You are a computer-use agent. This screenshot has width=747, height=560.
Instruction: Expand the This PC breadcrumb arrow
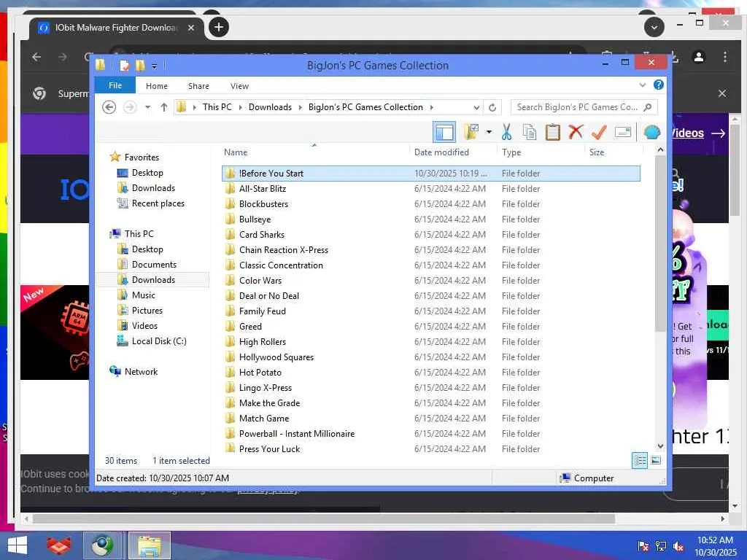point(240,108)
